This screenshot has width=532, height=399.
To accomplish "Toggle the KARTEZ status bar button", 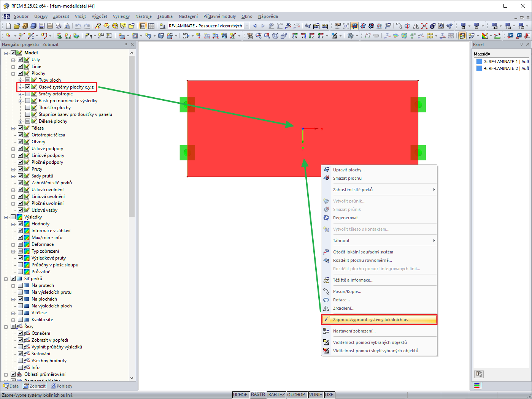I will [x=276, y=395].
